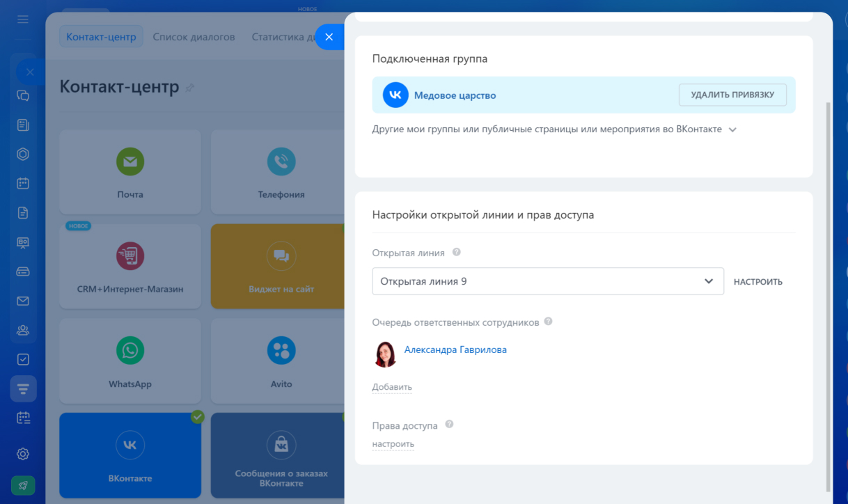The width and height of the screenshot is (848, 504).
Task: Open the Открытая линия 9 dropdown
Action: 548,281
